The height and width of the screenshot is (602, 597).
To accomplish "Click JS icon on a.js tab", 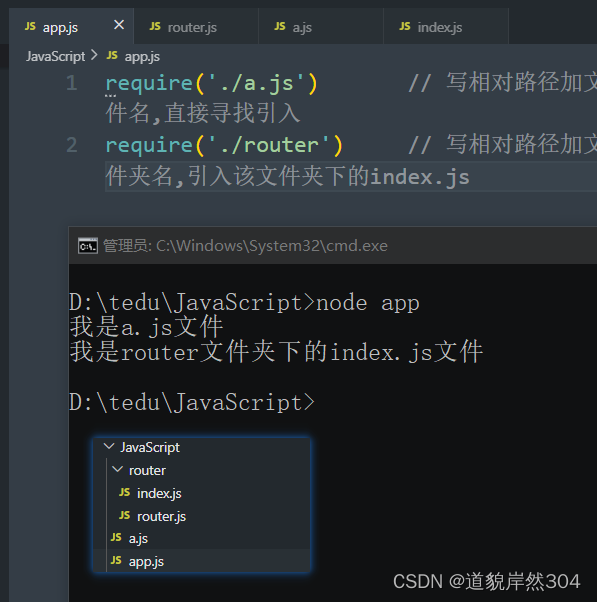I will pyautogui.click(x=280, y=26).
